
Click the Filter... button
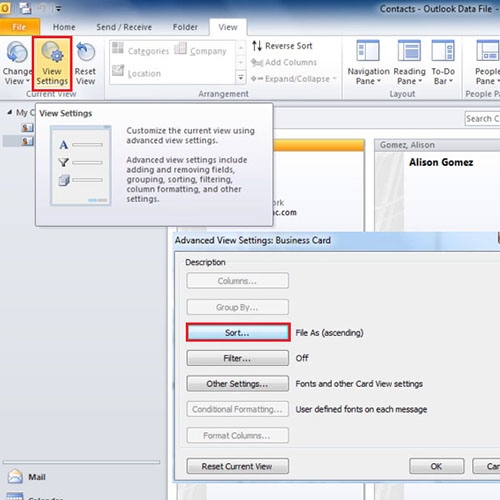point(238,358)
